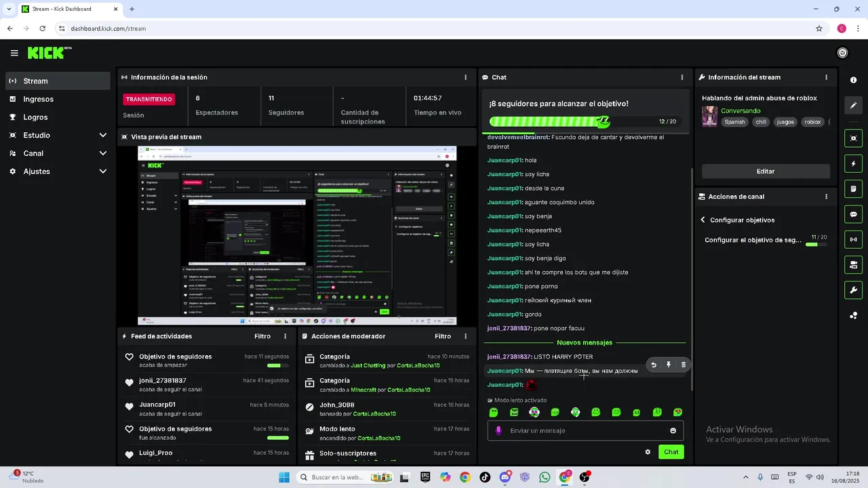868x488 pixels.
Task: Toggle the channel actions panel icon
Action: (x=853, y=264)
